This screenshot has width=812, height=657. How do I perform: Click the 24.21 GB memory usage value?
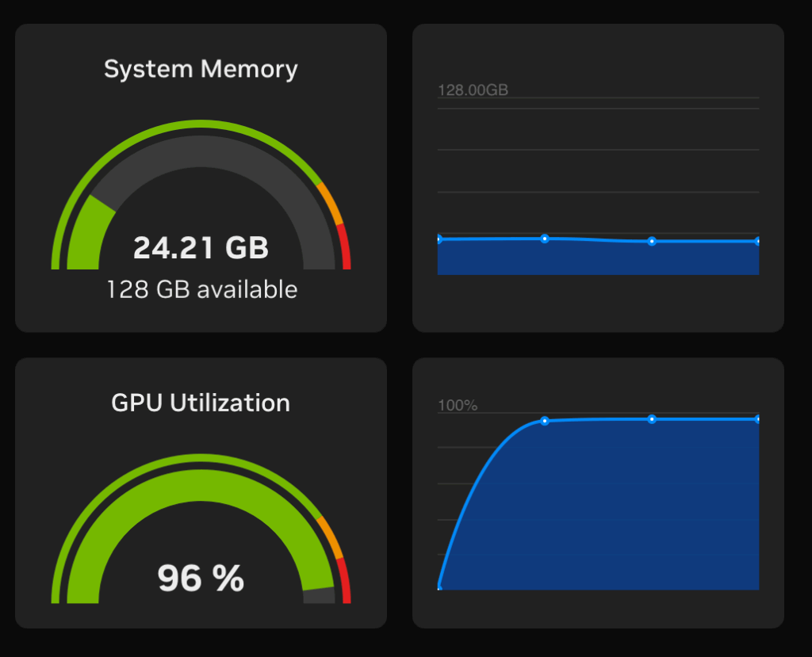pos(201,248)
